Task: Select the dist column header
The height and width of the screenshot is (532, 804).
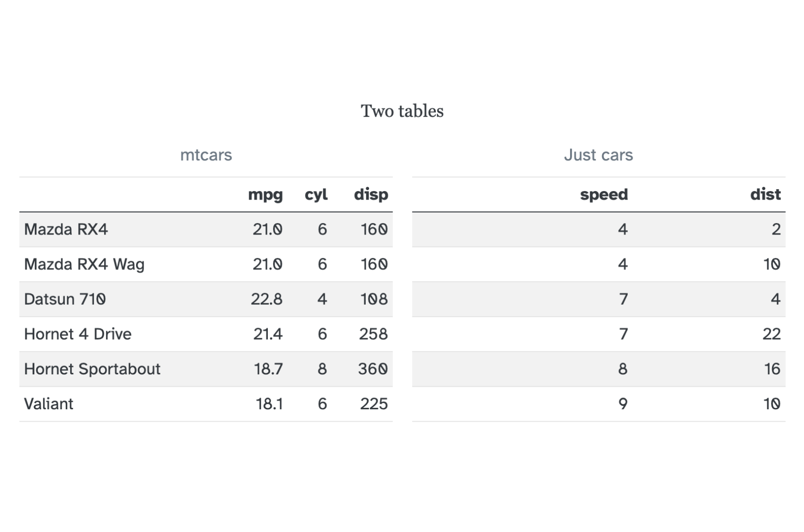Action: [765, 195]
